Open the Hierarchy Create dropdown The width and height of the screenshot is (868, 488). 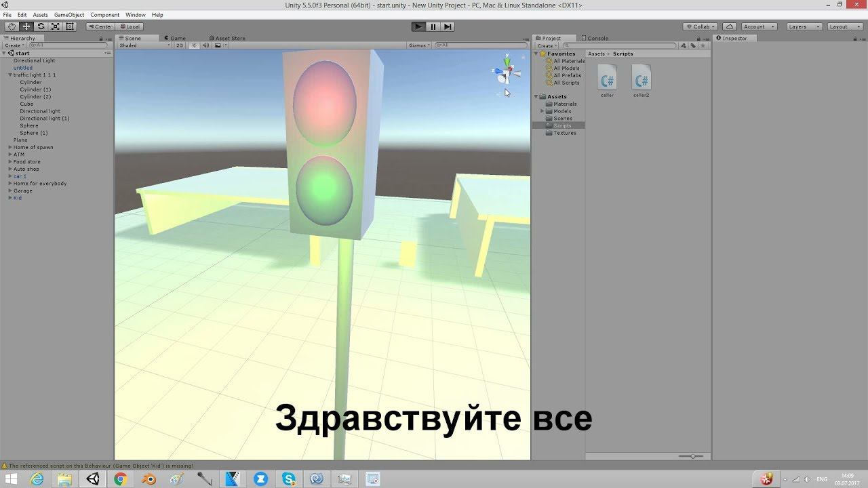[14, 45]
